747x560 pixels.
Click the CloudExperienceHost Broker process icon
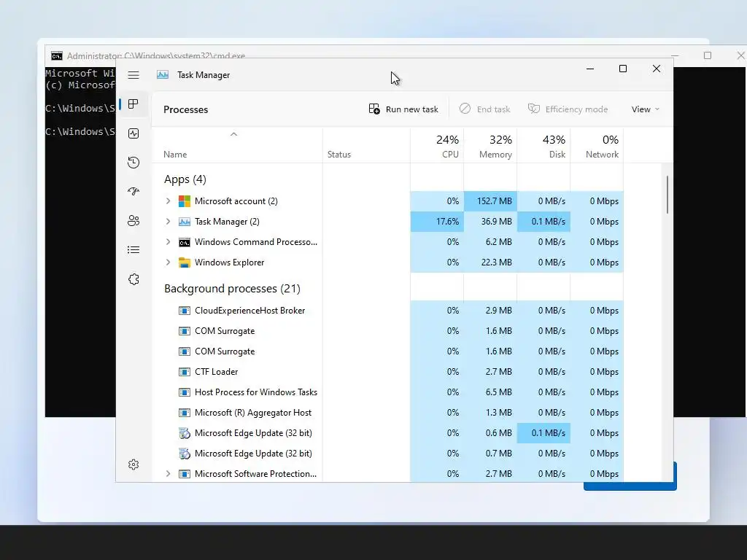pyautogui.click(x=185, y=311)
